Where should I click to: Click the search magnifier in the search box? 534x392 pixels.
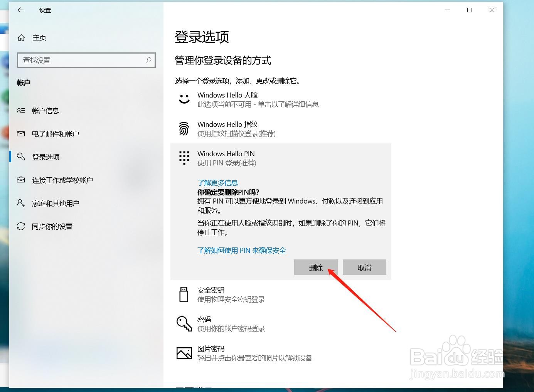148,60
